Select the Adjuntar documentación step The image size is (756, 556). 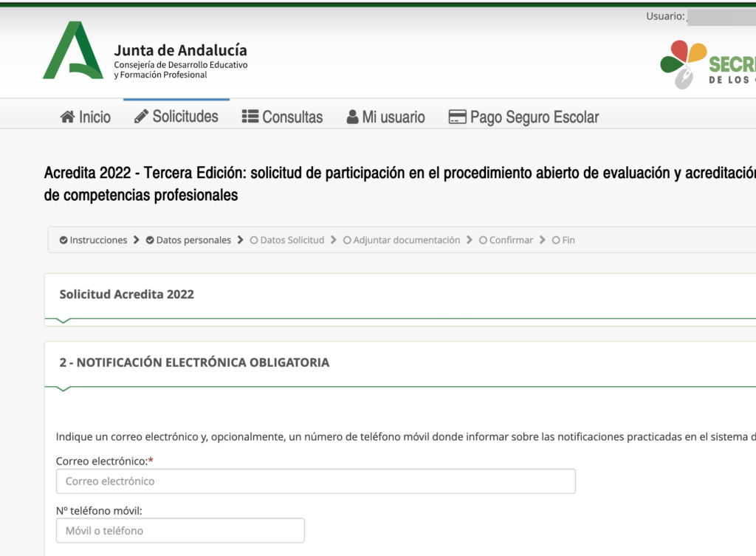pos(406,240)
